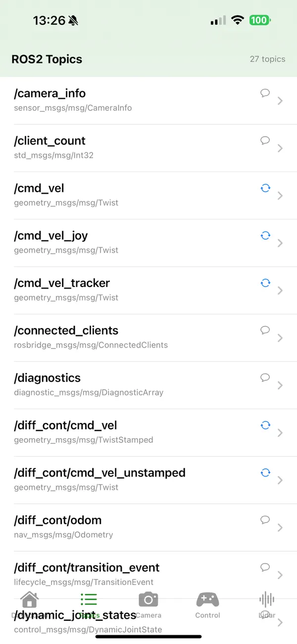Select the Dashboard home icon
This screenshot has width=297, height=644.
pyautogui.click(x=30, y=599)
